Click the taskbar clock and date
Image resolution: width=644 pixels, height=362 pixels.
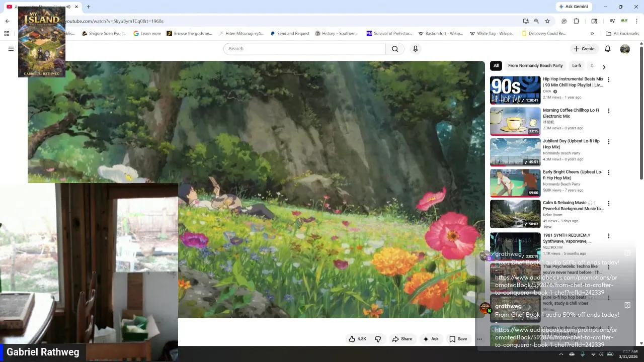pyautogui.click(x=629, y=354)
